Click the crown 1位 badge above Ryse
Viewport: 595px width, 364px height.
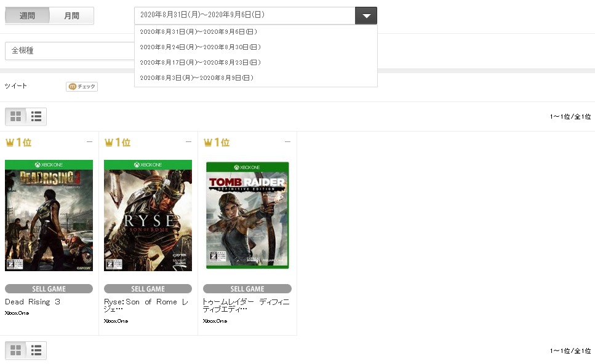pos(118,143)
